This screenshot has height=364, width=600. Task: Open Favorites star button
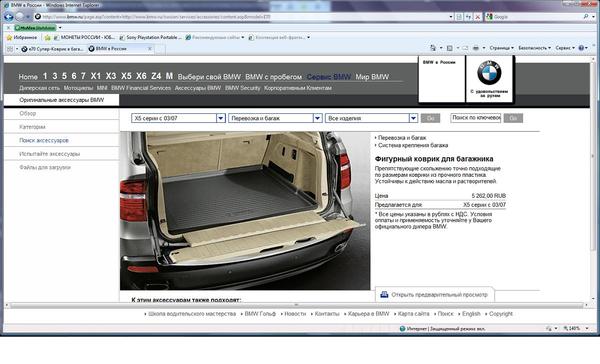[22, 38]
